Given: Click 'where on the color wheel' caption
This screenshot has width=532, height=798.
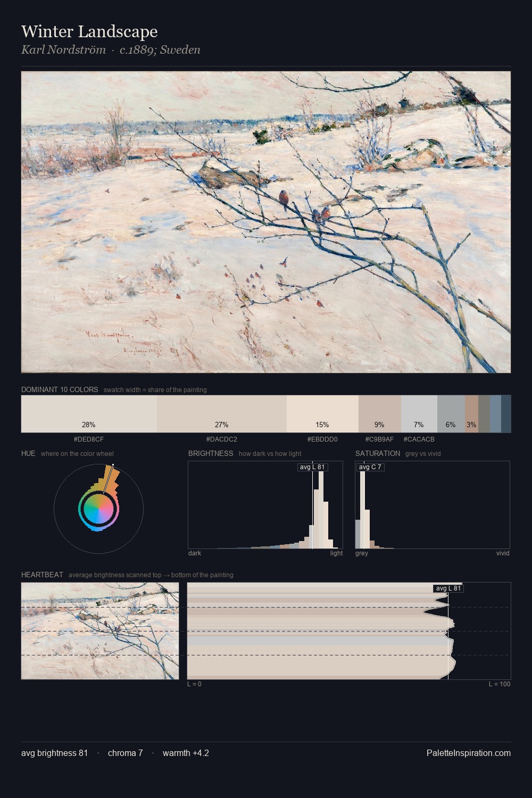Looking at the screenshot, I should point(77,454).
